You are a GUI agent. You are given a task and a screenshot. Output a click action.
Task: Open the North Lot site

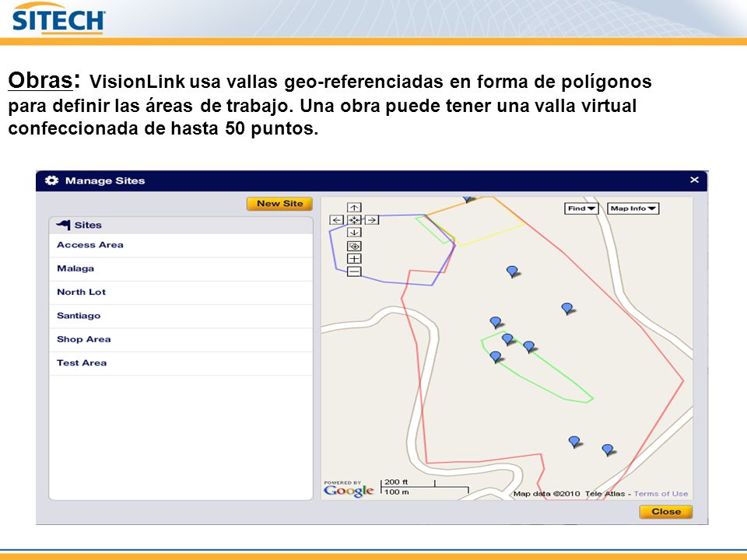click(x=181, y=292)
